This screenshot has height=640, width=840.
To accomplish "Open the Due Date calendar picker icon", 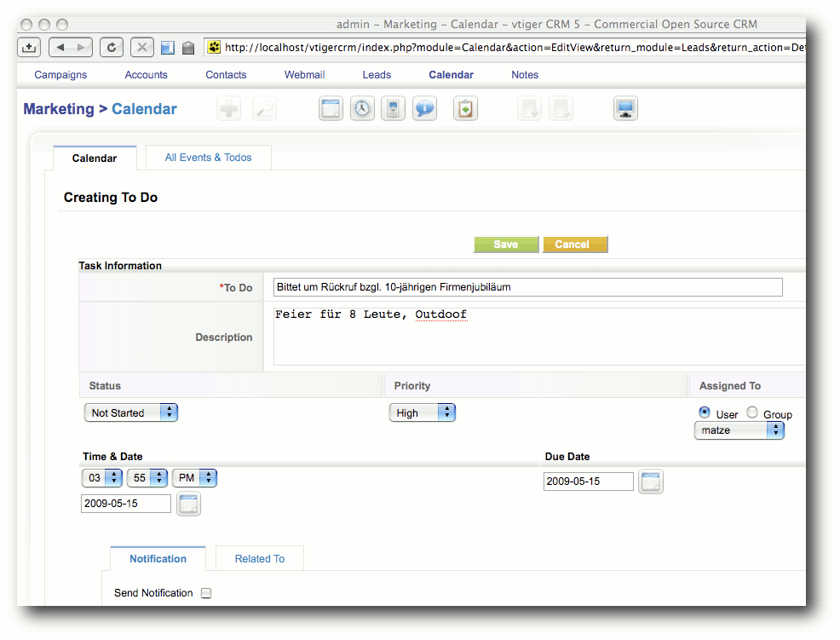I will [651, 481].
